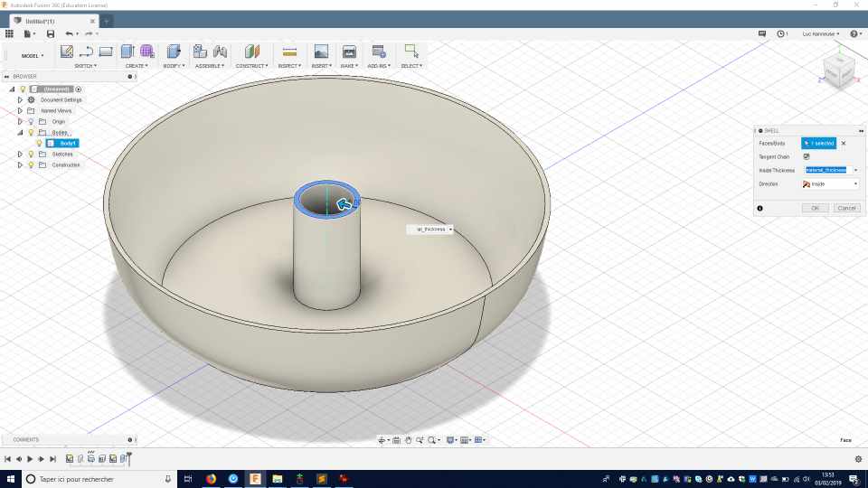
Task: Open the comments notification icon
Action: pyautogui.click(x=761, y=33)
